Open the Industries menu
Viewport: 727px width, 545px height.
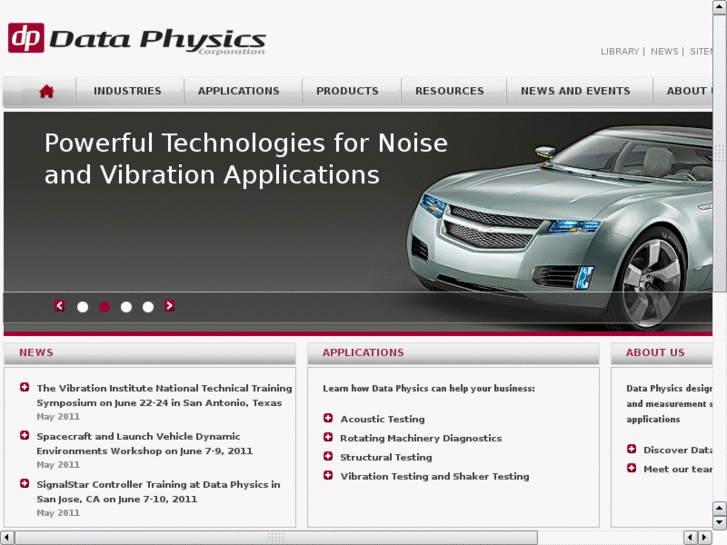pyautogui.click(x=128, y=91)
